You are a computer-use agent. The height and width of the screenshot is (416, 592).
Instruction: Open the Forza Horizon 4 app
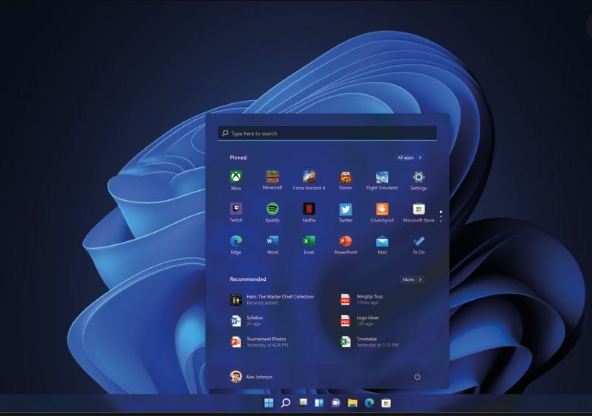coord(309,180)
